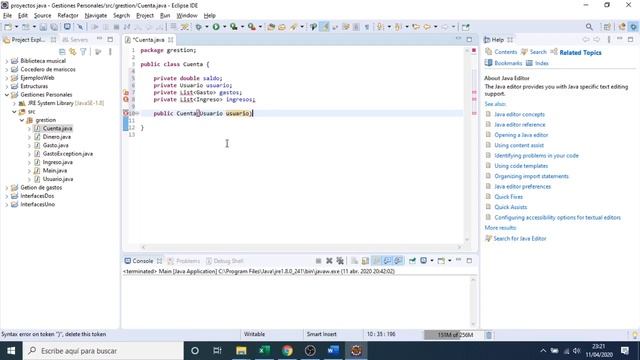Open the Debug button dropdown arrow
The width and height of the screenshot is (640, 360).
coord(207,27)
